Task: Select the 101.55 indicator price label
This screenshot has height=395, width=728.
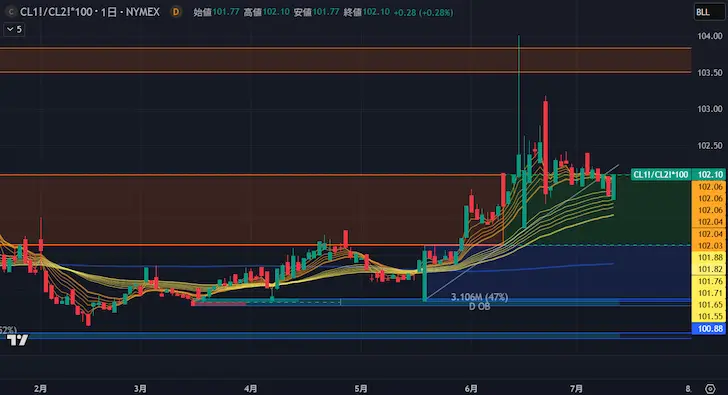Action: pos(710,317)
